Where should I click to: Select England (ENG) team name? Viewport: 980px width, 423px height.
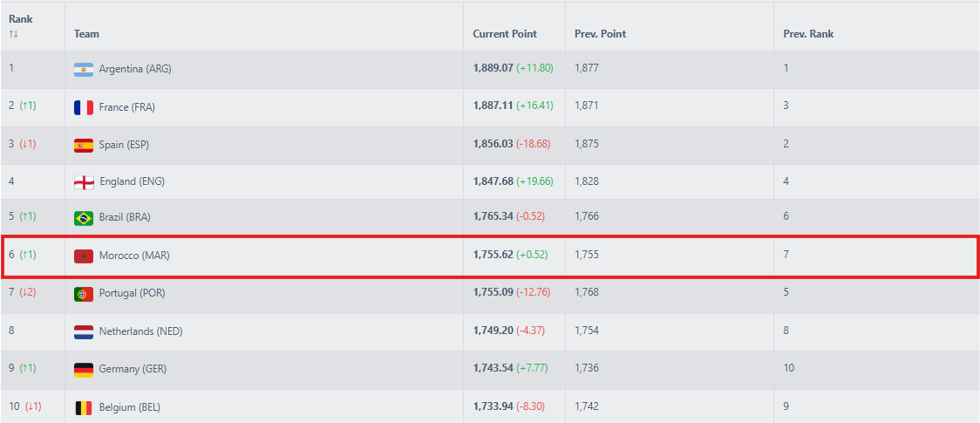132,181
